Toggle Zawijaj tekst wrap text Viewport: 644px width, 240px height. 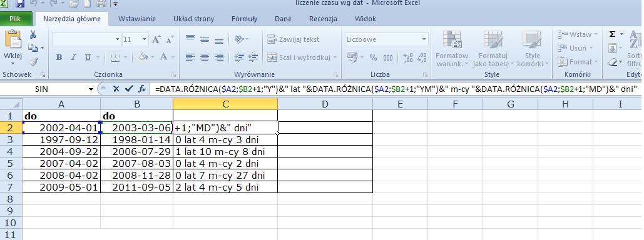[293, 39]
